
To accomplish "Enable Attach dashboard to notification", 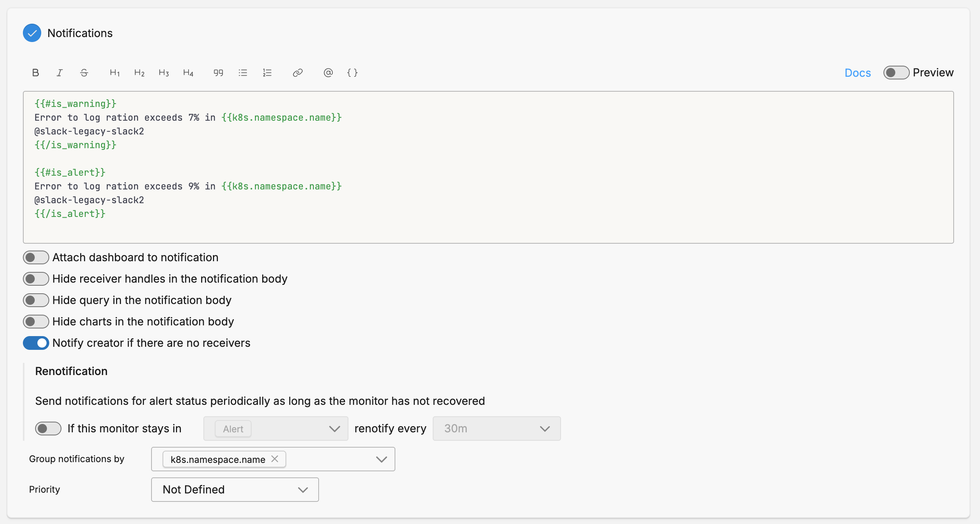I will pos(36,257).
